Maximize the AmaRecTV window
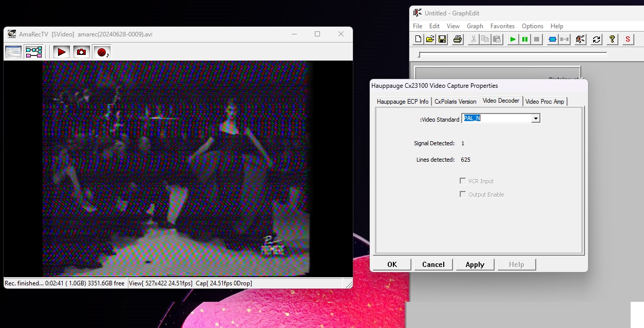 (317, 34)
